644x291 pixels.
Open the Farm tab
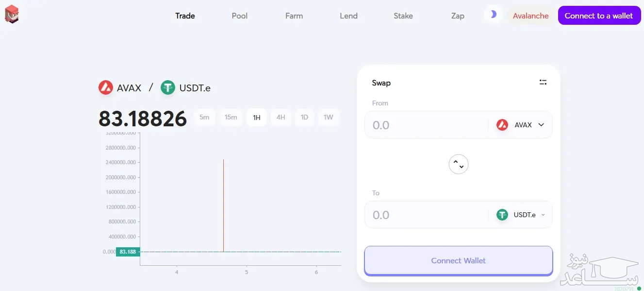294,16
